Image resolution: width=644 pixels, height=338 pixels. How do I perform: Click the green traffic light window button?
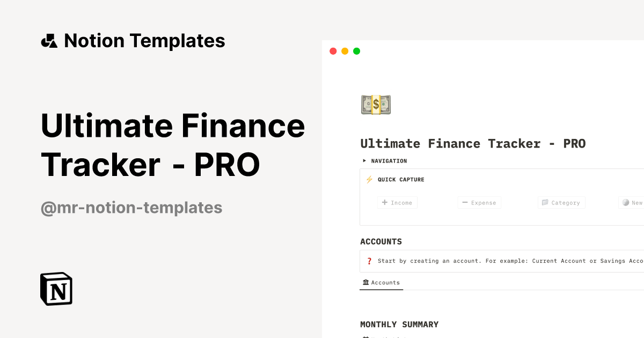point(356,51)
